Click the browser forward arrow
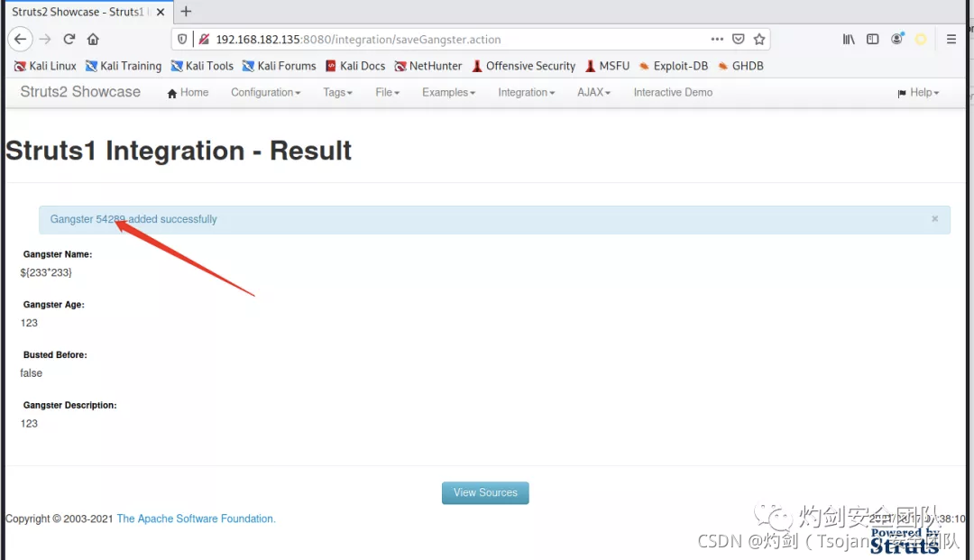Screen dimensions: 974x560 [x=45, y=39]
